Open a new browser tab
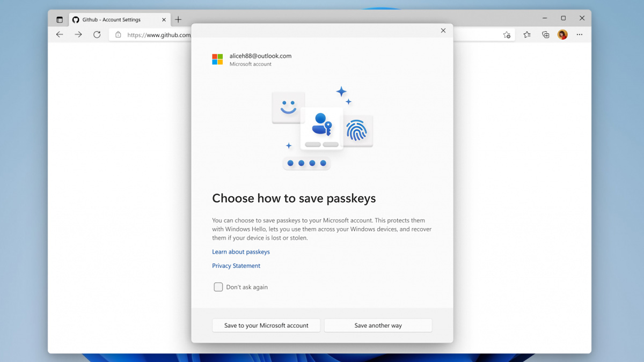The image size is (644, 362). coord(178,20)
